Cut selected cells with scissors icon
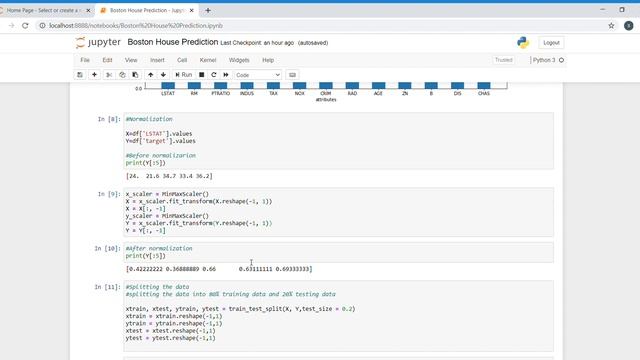 (109, 75)
